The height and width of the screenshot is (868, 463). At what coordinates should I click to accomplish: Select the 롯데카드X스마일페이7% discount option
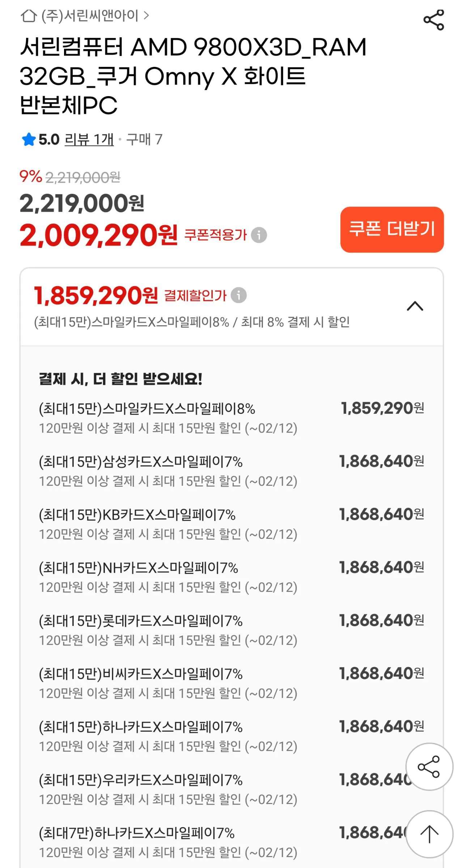point(141,621)
